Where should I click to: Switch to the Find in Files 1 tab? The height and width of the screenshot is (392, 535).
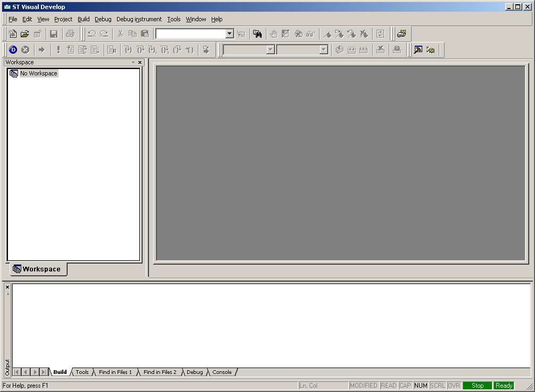click(115, 372)
